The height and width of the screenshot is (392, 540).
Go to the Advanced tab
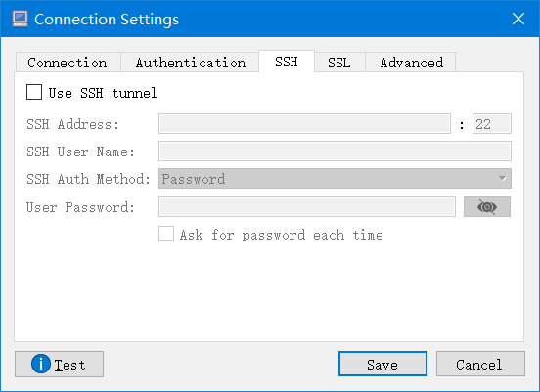click(411, 63)
